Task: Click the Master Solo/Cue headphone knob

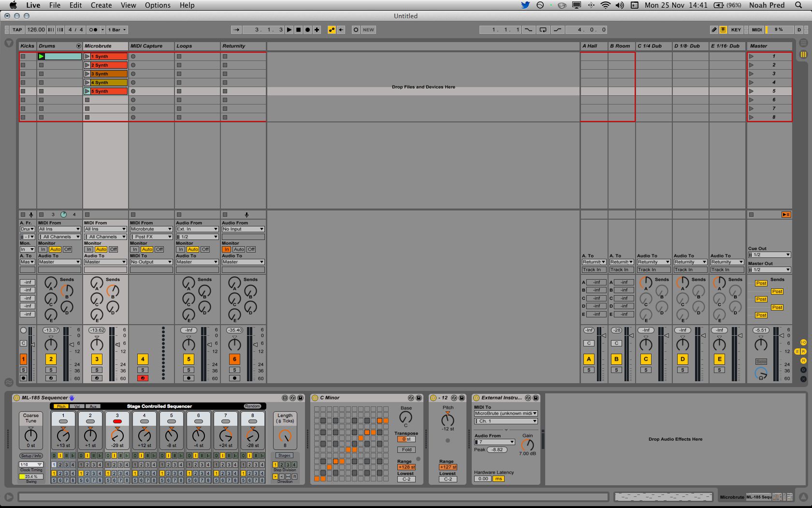Action: tap(761, 374)
